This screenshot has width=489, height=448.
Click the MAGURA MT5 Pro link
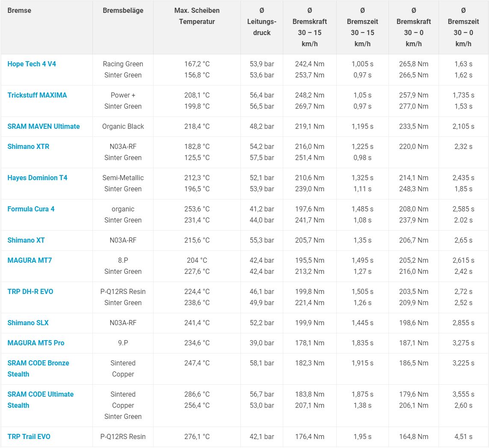point(36,343)
